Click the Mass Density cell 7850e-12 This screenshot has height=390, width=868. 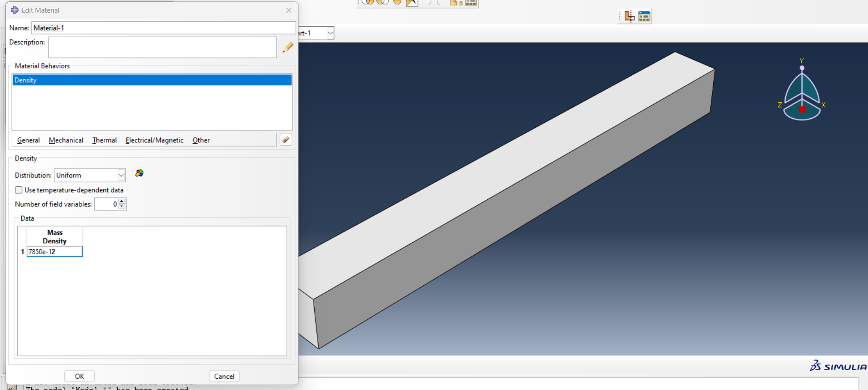55,252
